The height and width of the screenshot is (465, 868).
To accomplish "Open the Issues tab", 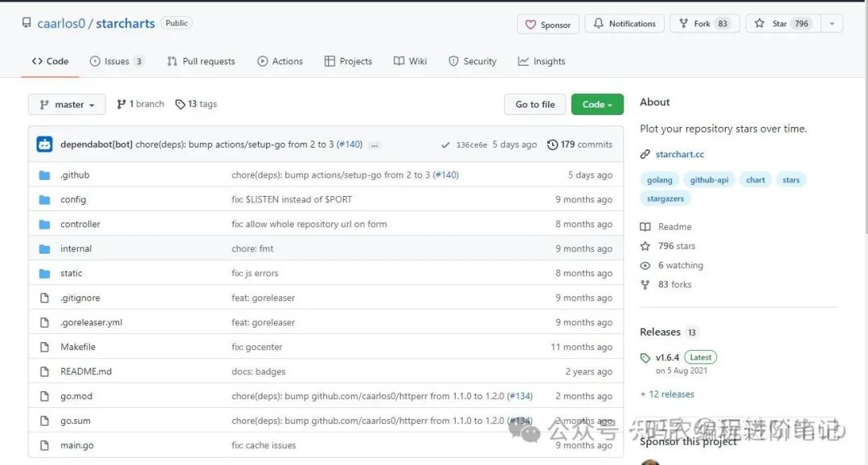I will point(117,61).
